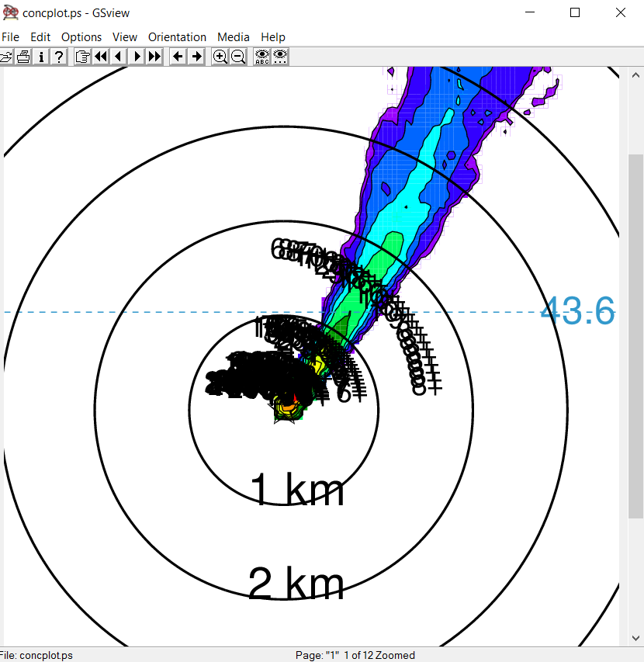The image size is (644, 662).
Task: Jump forward five pages with double-right arrow
Action: [x=154, y=57]
